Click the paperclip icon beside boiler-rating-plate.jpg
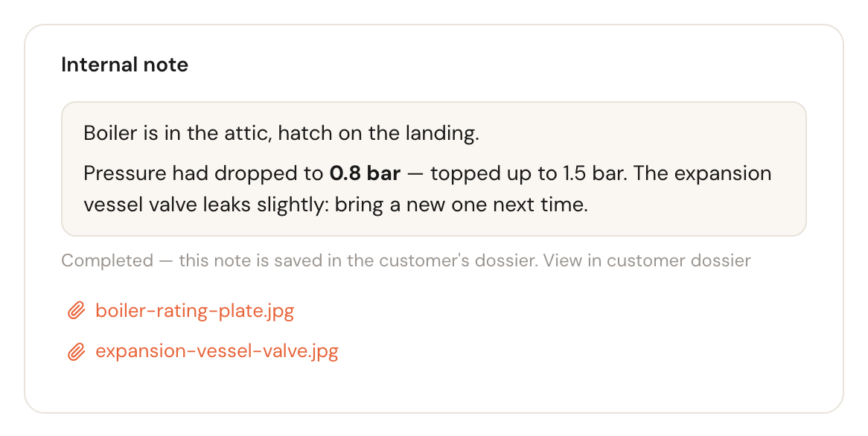 pyautogui.click(x=77, y=310)
